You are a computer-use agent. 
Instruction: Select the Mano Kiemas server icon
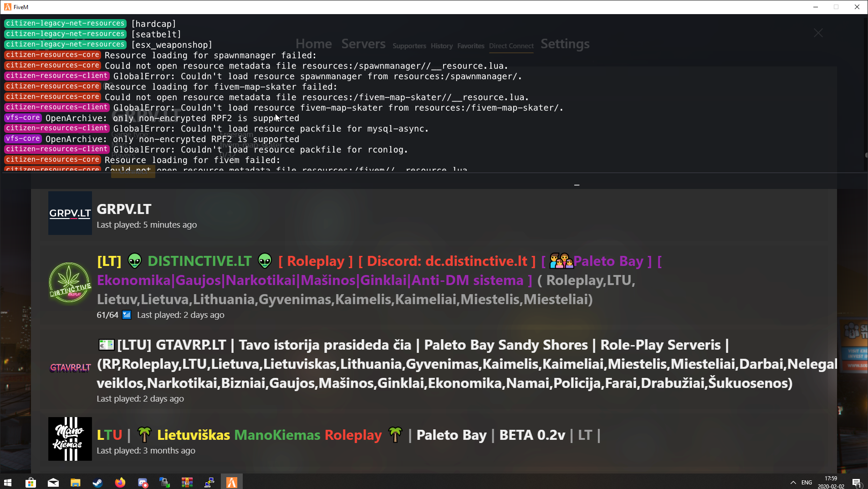70,439
